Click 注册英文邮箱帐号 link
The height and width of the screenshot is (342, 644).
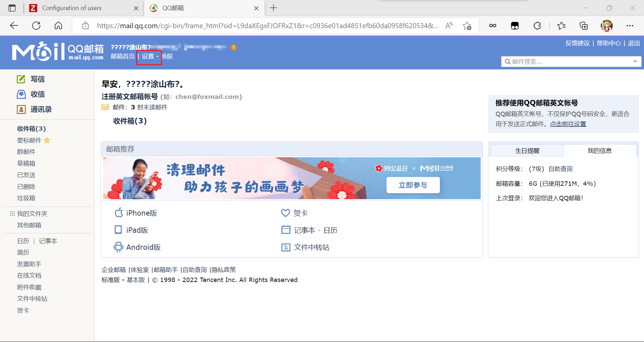[x=129, y=97]
